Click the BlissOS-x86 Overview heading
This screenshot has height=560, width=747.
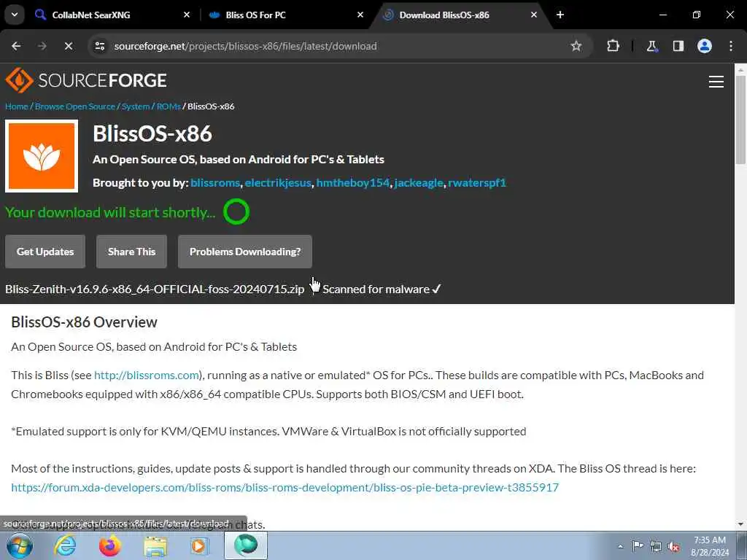coord(85,322)
